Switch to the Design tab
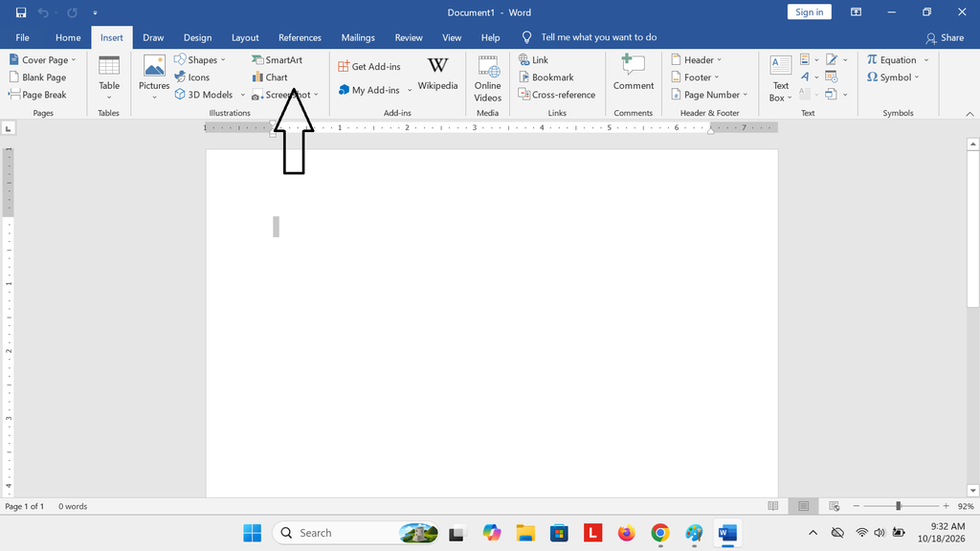 pos(197,37)
